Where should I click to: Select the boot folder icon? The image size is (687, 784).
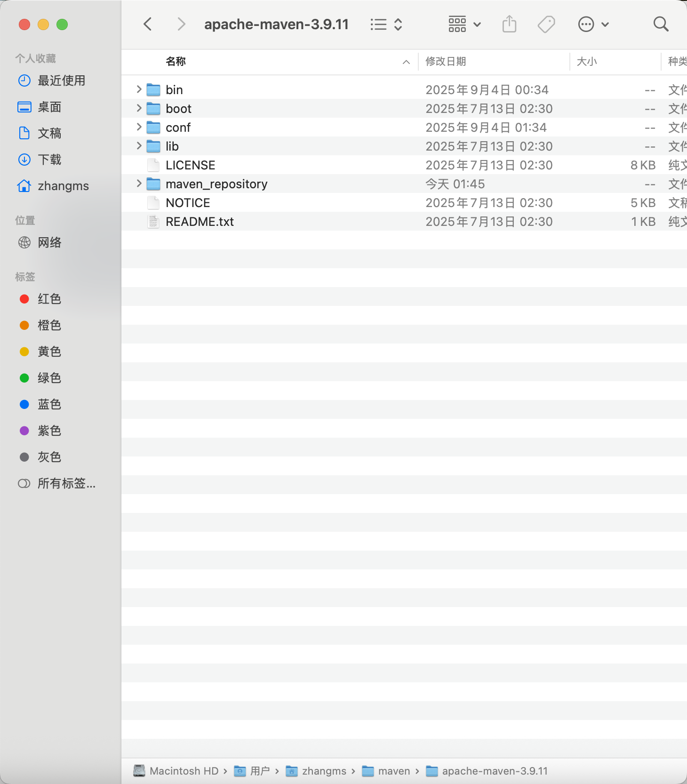(x=153, y=108)
